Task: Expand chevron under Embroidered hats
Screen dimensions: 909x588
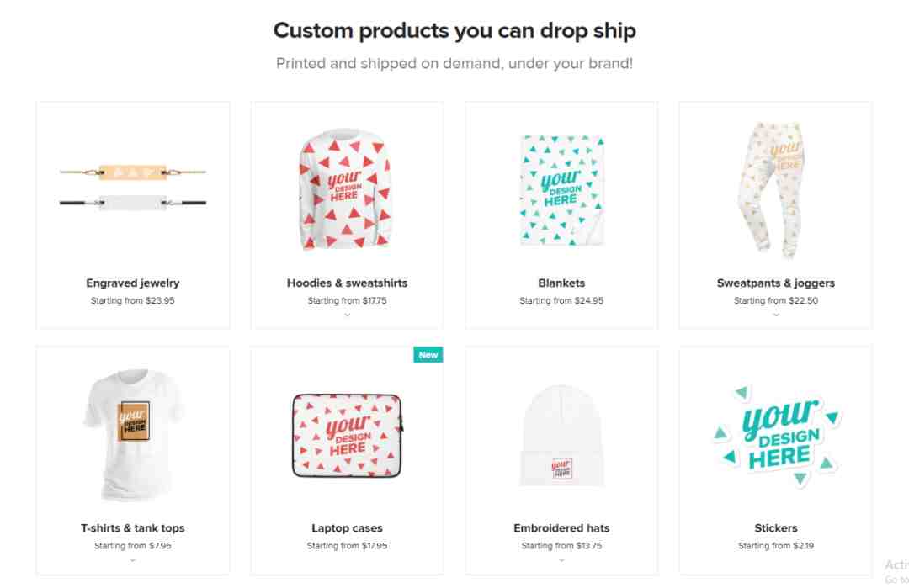Action: pyautogui.click(x=561, y=560)
